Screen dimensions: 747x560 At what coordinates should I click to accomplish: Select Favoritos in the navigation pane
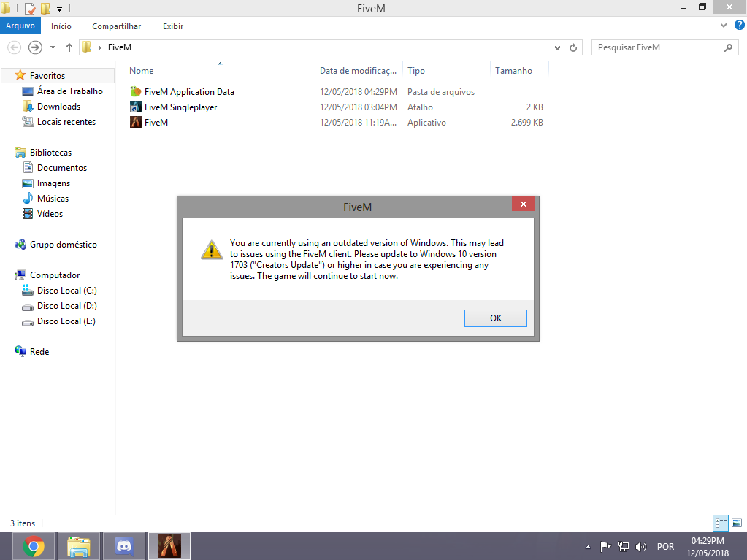47,76
